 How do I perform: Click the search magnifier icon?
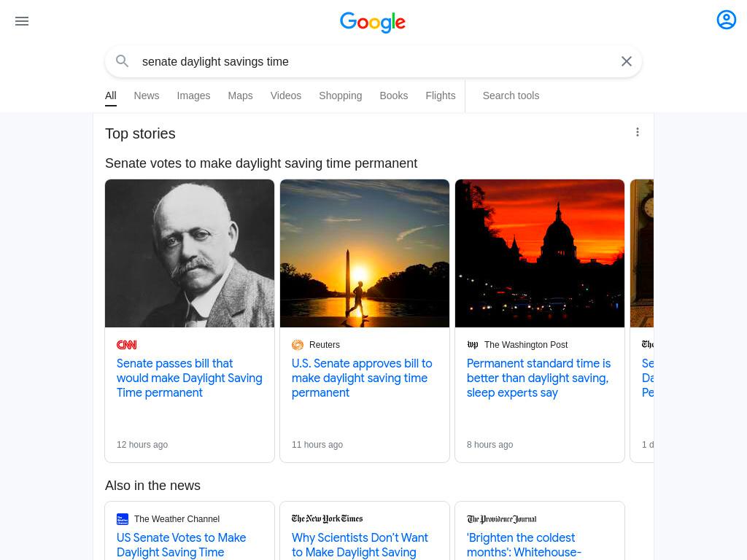tap(123, 61)
